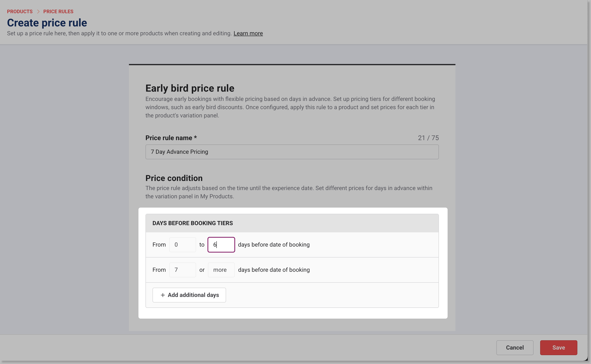Image resolution: width=591 pixels, height=364 pixels.
Task: Go to the PRODUCTS breadcrumb
Action: [20, 12]
